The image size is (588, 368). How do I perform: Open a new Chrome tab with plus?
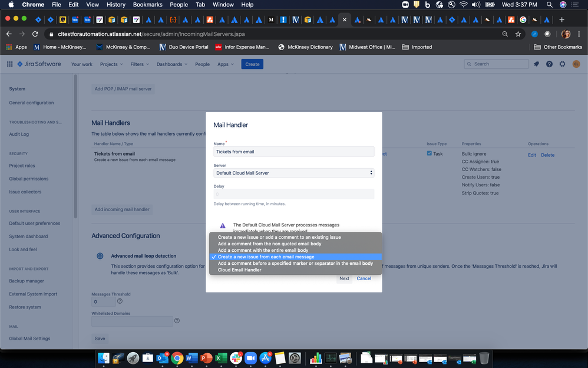(561, 19)
